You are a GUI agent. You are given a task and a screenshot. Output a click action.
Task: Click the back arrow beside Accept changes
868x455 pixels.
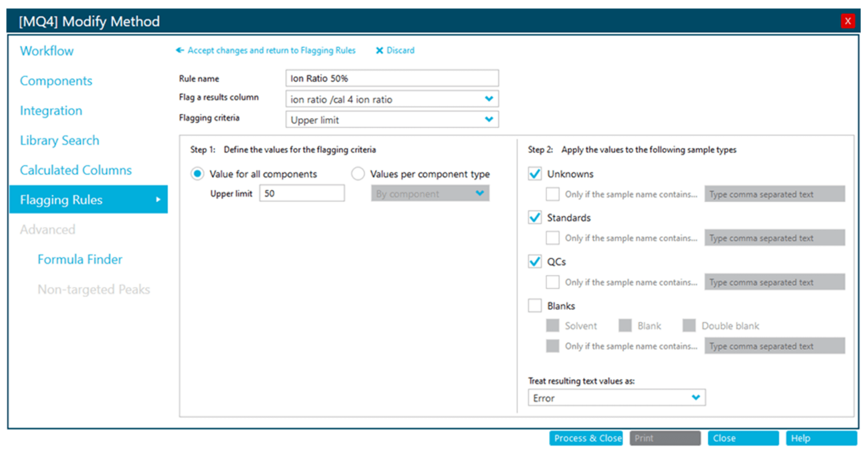pos(180,50)
